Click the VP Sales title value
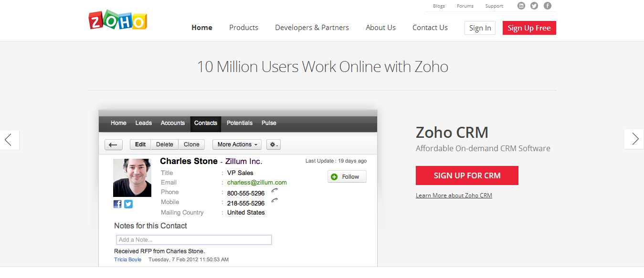 point(240,173)
